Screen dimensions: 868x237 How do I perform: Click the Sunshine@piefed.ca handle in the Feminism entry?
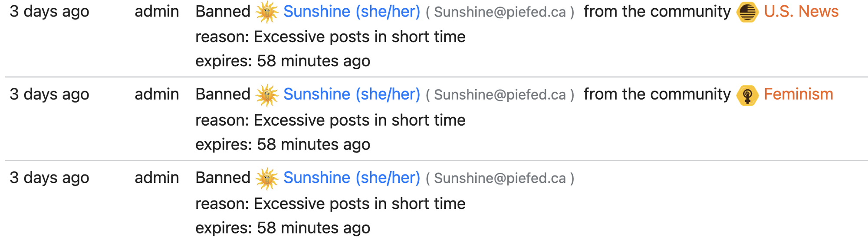pyautogui.click(x=500, y=95)
